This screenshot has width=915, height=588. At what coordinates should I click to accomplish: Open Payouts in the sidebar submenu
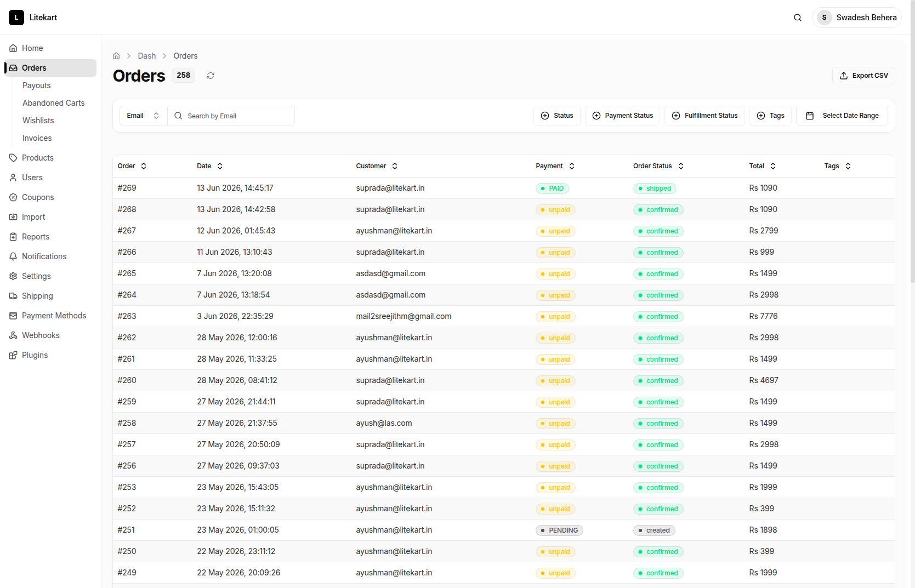[x=37, y=85]
